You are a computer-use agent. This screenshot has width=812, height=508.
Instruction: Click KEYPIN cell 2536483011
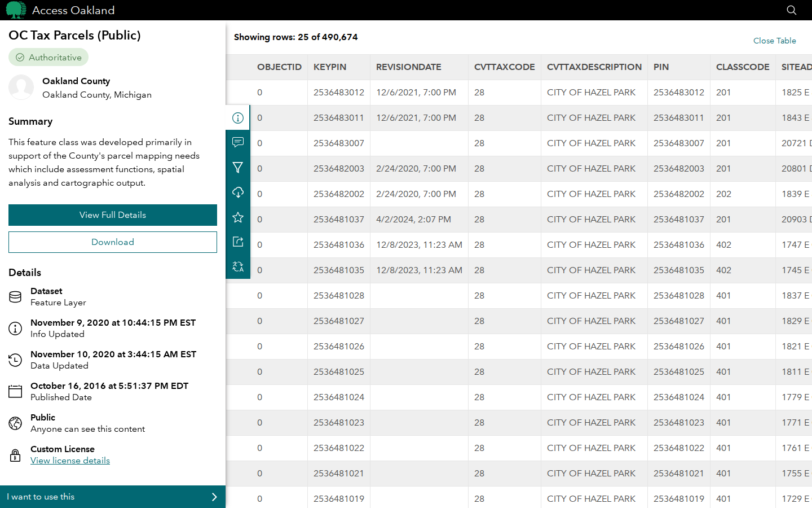click(x=339, y=118)
